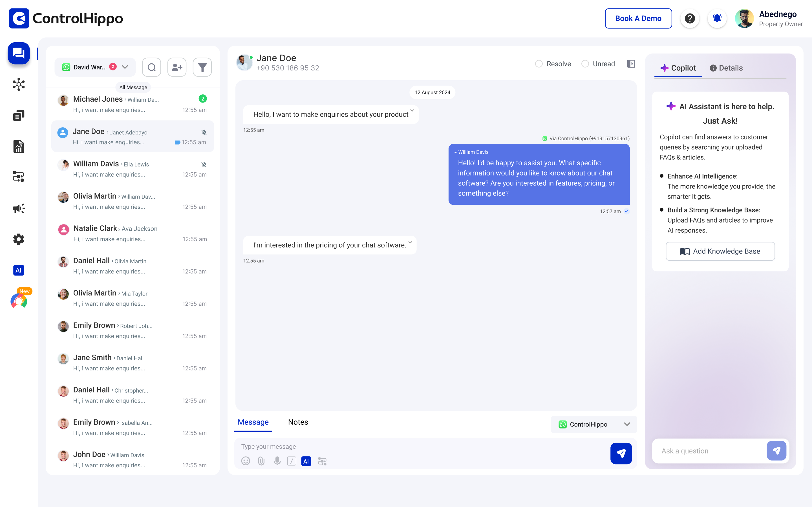
Task: Open the AI sidebar icon
Action: click(18, 270)
